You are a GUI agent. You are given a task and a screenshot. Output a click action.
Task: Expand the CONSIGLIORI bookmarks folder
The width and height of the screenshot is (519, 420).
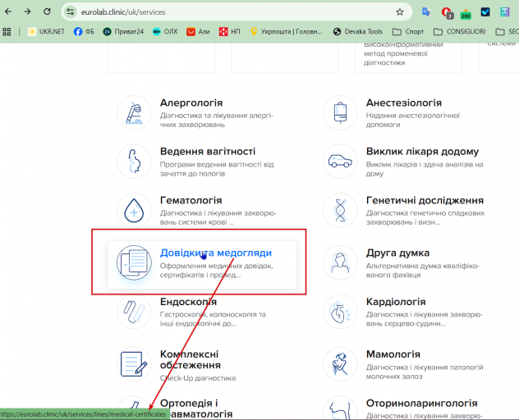coord(460,32)
